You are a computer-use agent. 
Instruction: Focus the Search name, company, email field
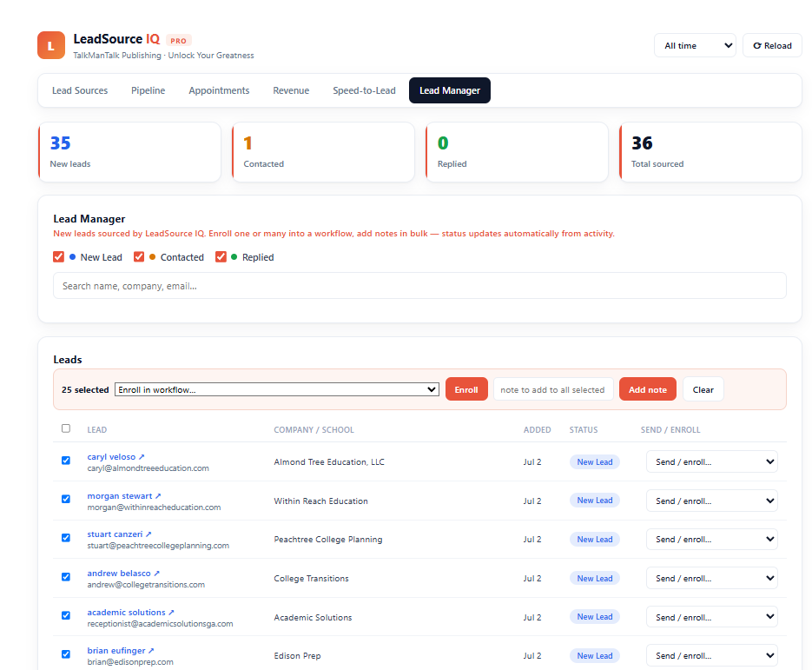click(419, 286)
